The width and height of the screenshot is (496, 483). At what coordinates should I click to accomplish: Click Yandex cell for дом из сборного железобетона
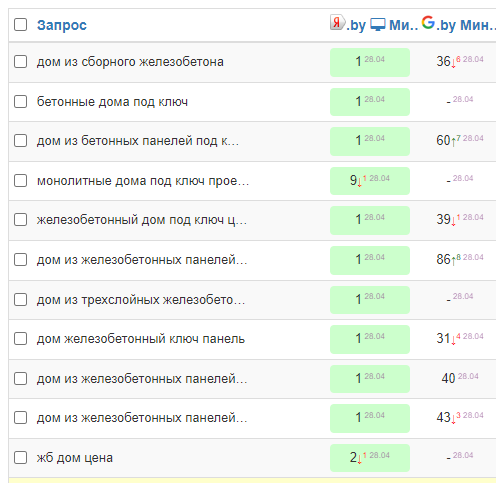pos(370,62)
